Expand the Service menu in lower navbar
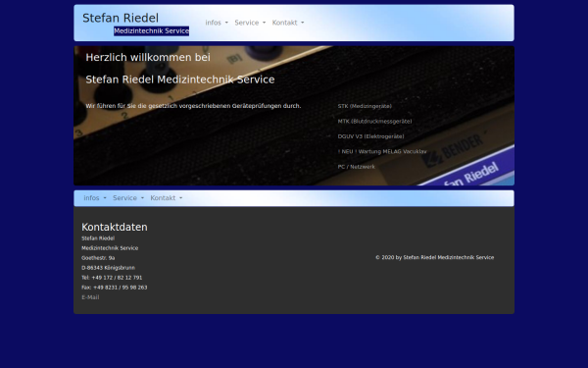The height and width of the screenshot is (368, 588). pyautogui.click(x=128, y=198)
